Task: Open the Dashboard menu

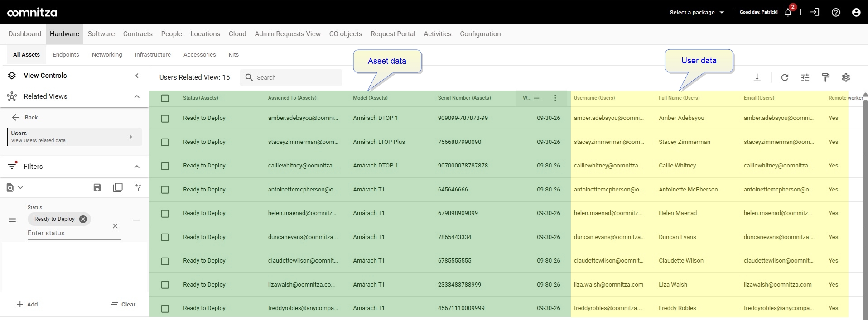Action: [x=25, y=34]
